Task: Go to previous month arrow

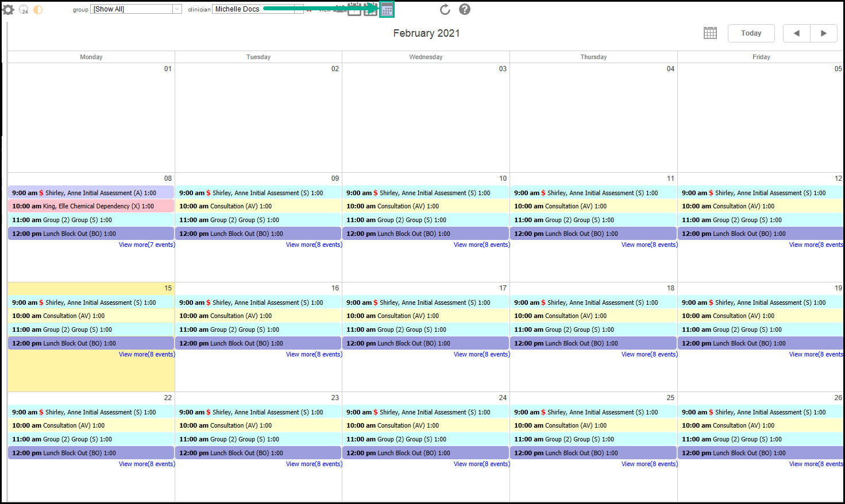Action: click(x=796, y=33)
